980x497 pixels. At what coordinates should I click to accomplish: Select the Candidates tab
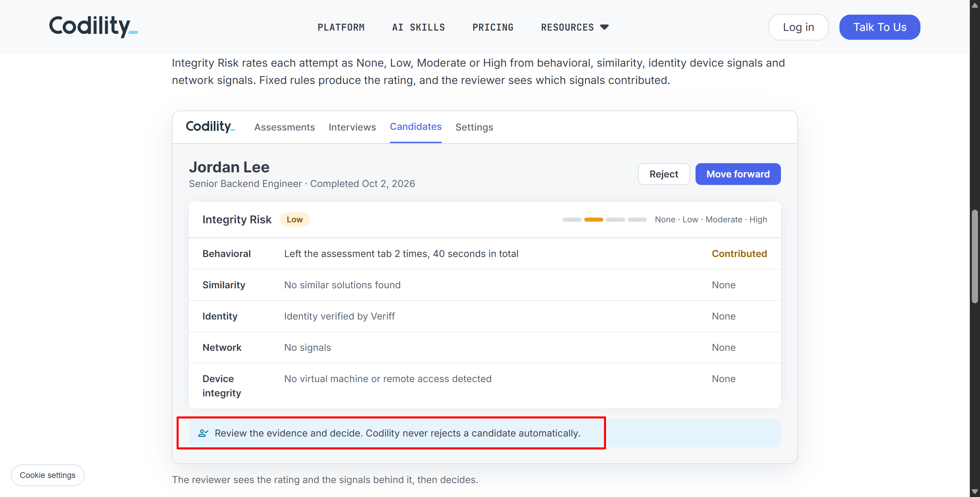tap(415, 126)
